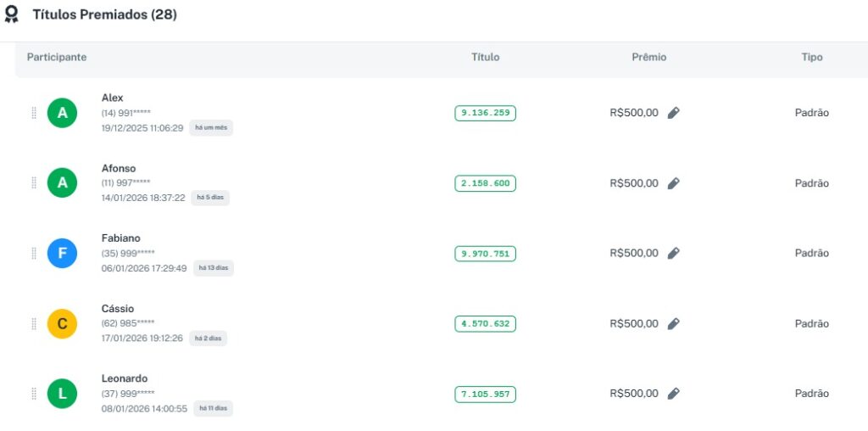Click Alex's green avatar

[x=62, y=113]
